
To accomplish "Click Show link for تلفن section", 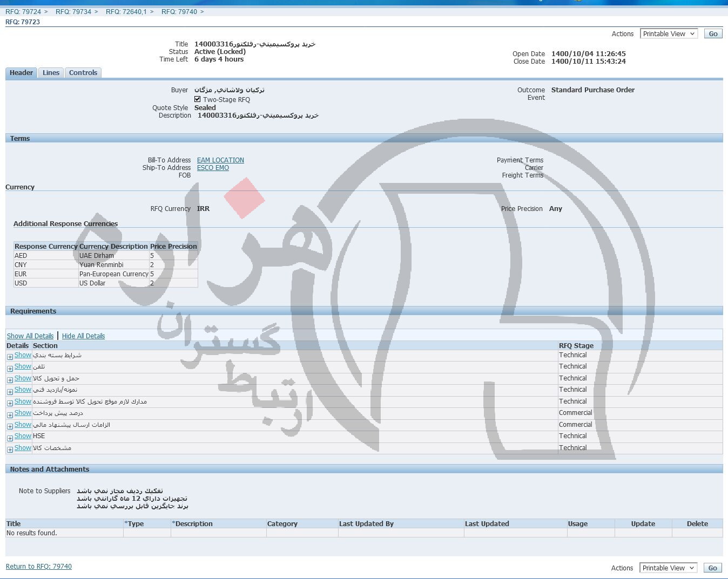I will [x=23, y=366].
